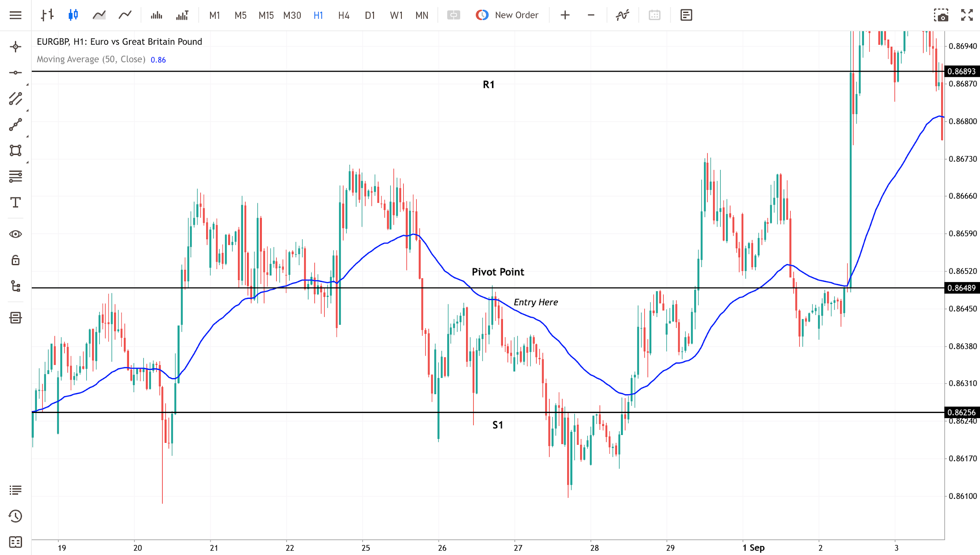980x555 pixels.
Task: Open the indicators list button
Action: coord(622,15)
